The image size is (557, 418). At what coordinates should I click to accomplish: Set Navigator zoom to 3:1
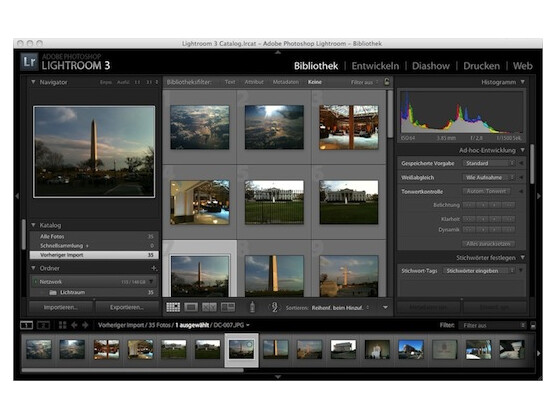point(149,82)
